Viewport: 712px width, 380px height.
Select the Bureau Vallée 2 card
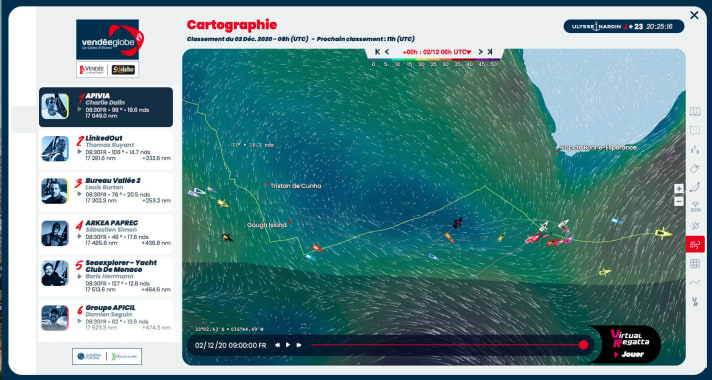click(106, 191)
